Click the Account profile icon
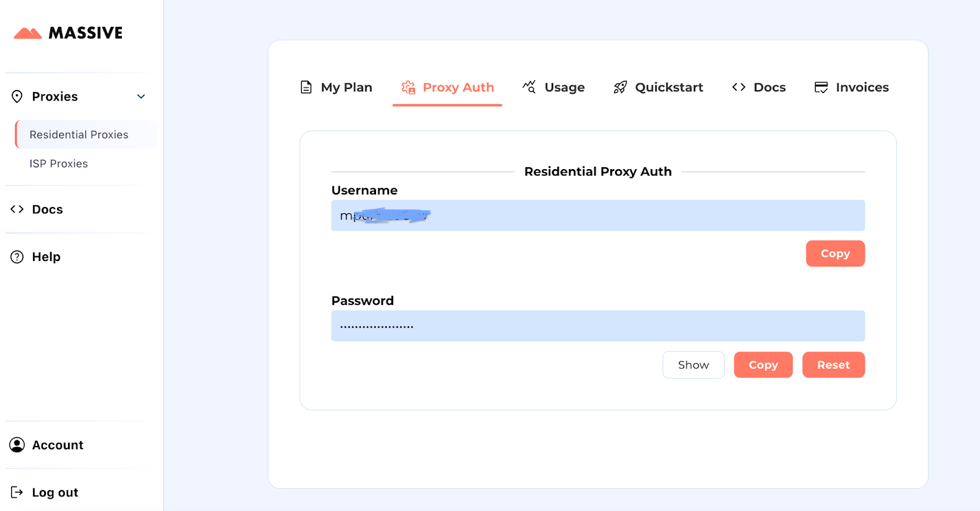This screenshot has height=511, width=980. (x=17, y=445)
